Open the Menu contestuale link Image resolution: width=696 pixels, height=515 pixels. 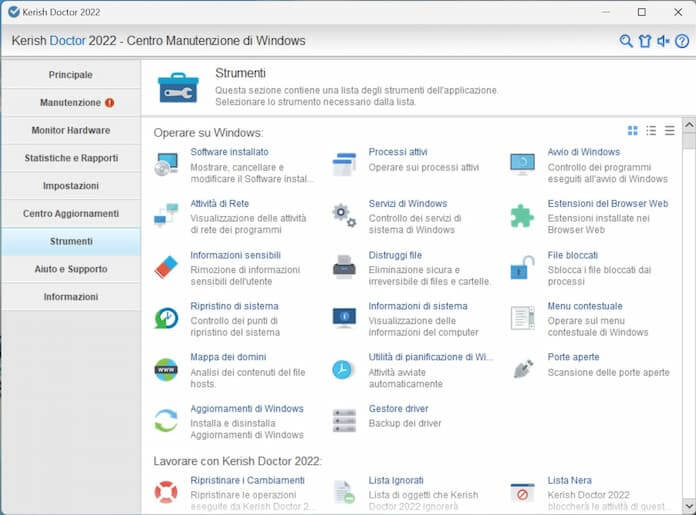point(585,306)
